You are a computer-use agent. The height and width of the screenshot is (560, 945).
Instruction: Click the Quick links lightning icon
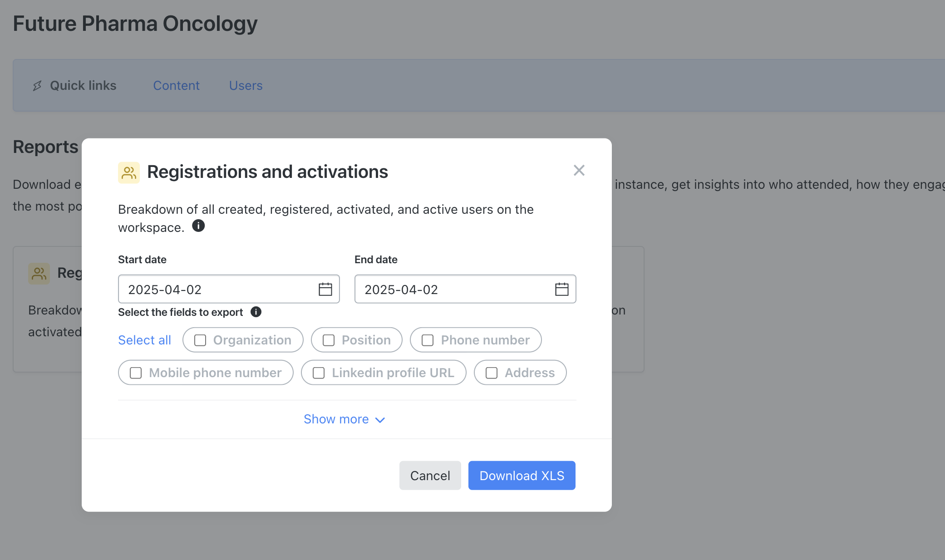37,85
